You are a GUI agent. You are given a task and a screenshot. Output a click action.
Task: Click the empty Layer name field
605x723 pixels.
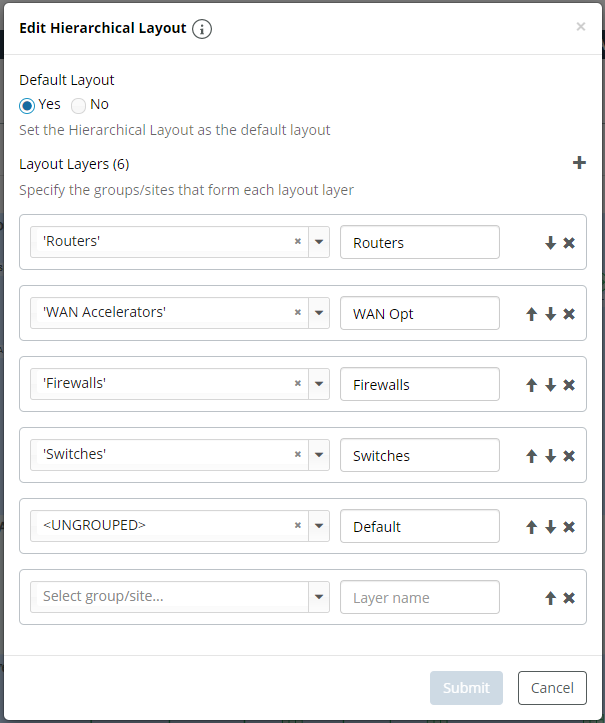tap(419, 598)
